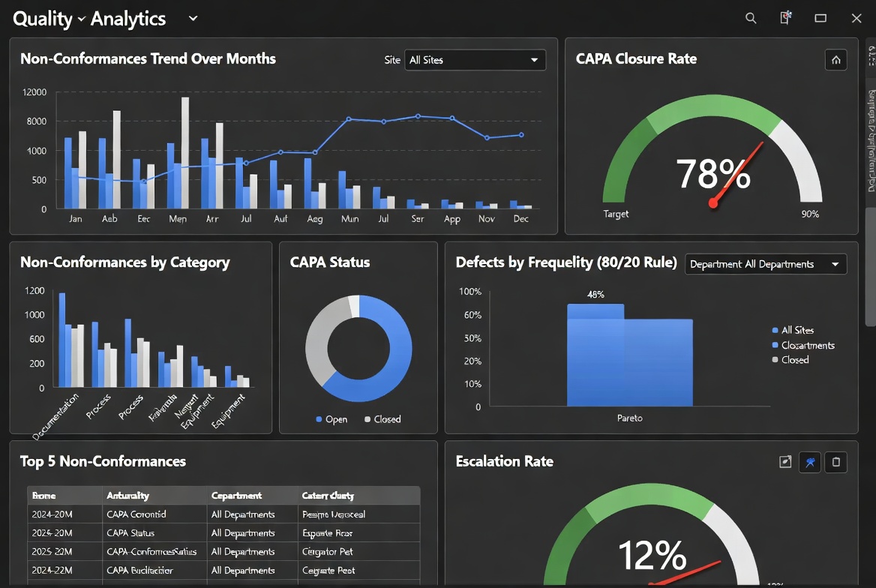This screenshot has height=588, width=876.
Task: Open the search magnifier in title bar
Action: pos(751,19)
